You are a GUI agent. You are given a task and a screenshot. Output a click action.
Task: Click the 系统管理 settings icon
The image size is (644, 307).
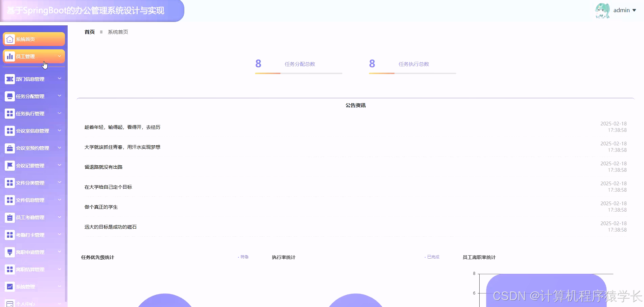pos(9,286)
